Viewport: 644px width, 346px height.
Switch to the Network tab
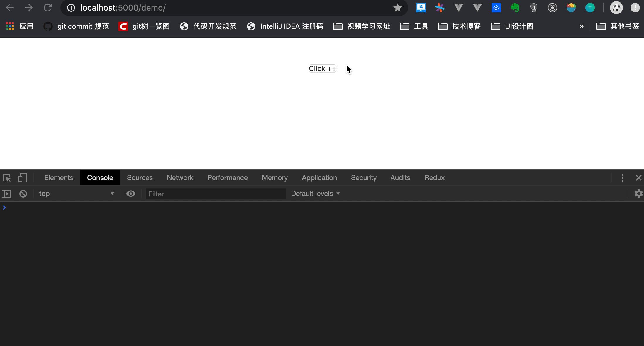pyautogui.click(x=180, y=178)
